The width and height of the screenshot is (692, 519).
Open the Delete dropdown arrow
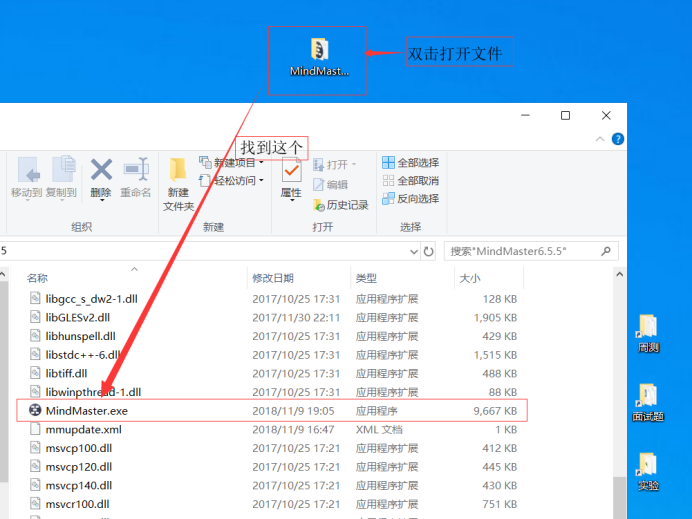[x=102, y=200]
